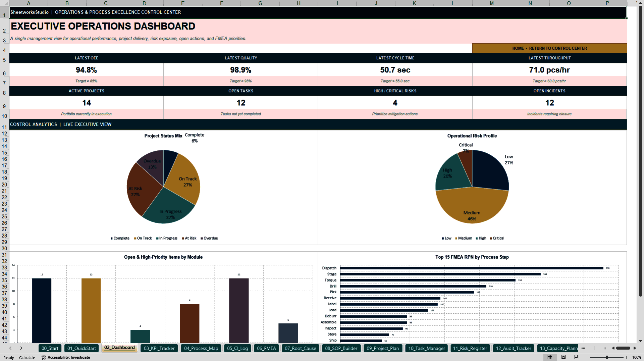Click the horizontal scrollbar thumb

click(x=623, y=348)
